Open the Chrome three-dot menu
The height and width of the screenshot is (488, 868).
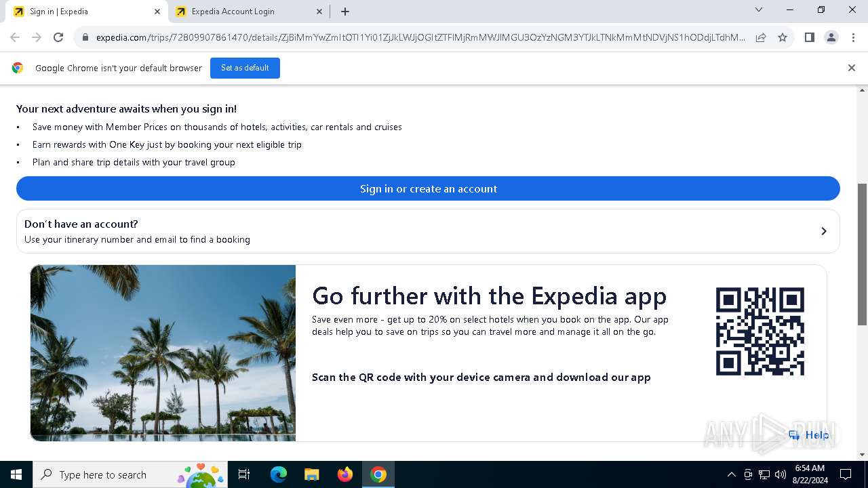click(853, 37)
